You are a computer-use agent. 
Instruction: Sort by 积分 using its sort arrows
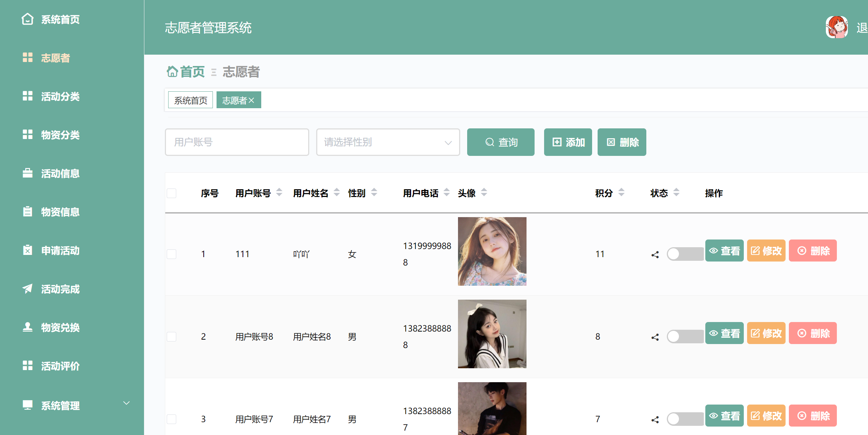(621, 192)
